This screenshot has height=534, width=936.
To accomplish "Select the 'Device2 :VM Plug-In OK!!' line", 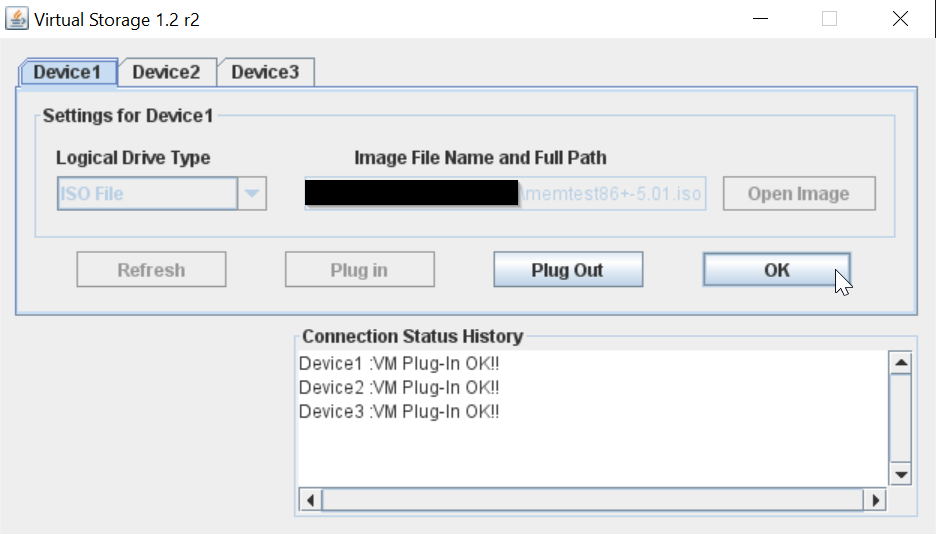I will 399,387.
